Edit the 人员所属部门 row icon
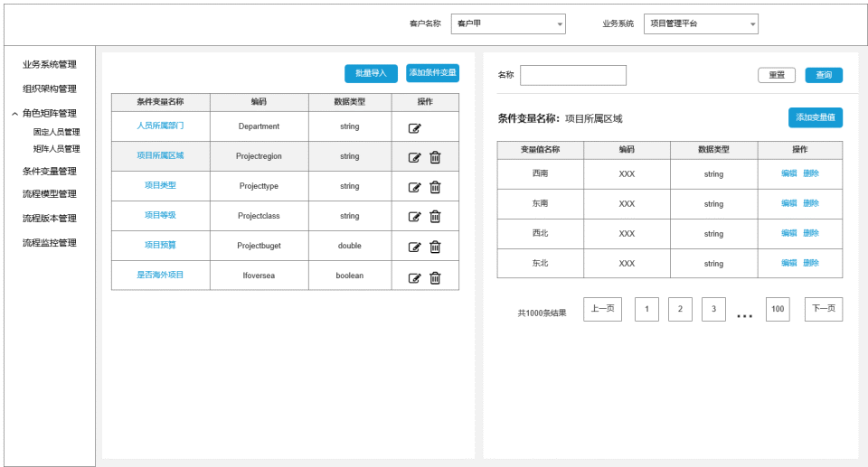 (414, 128)
